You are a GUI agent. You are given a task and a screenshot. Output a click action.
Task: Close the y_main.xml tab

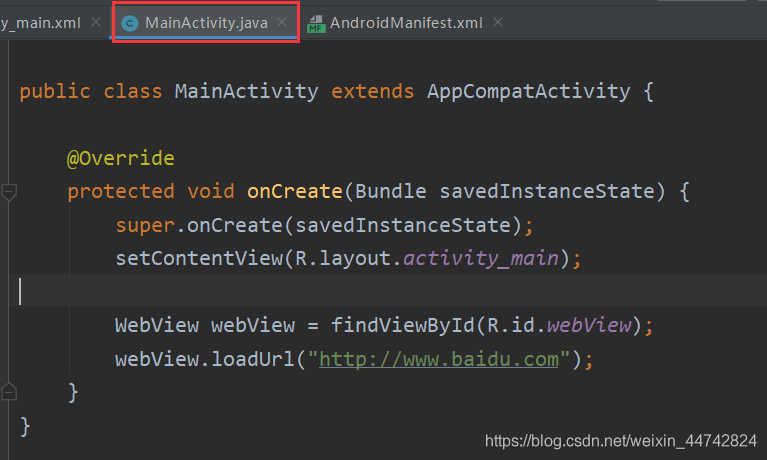coord(96,22)
